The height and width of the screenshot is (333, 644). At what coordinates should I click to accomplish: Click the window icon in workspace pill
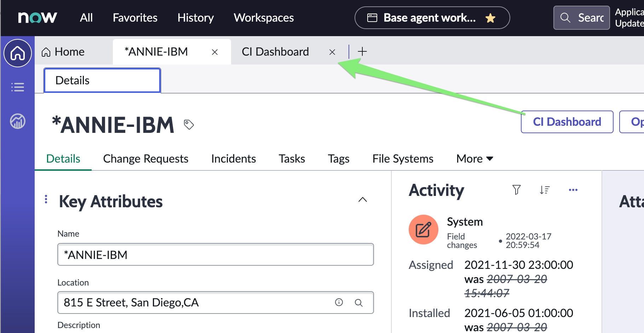tap(372, 18)
